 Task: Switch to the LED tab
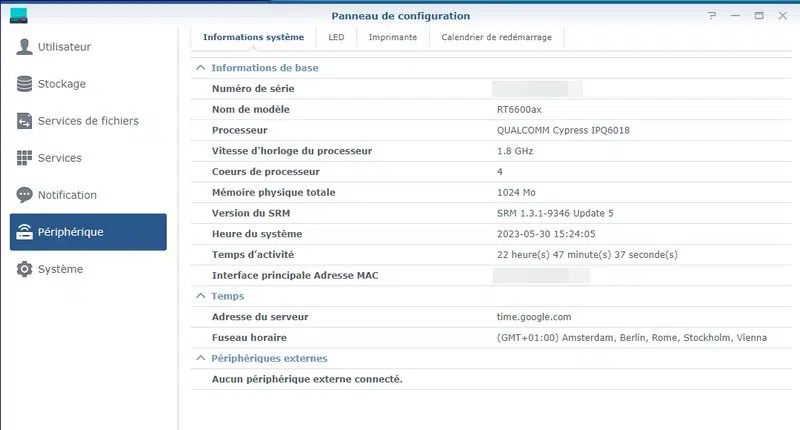point(336,37)
